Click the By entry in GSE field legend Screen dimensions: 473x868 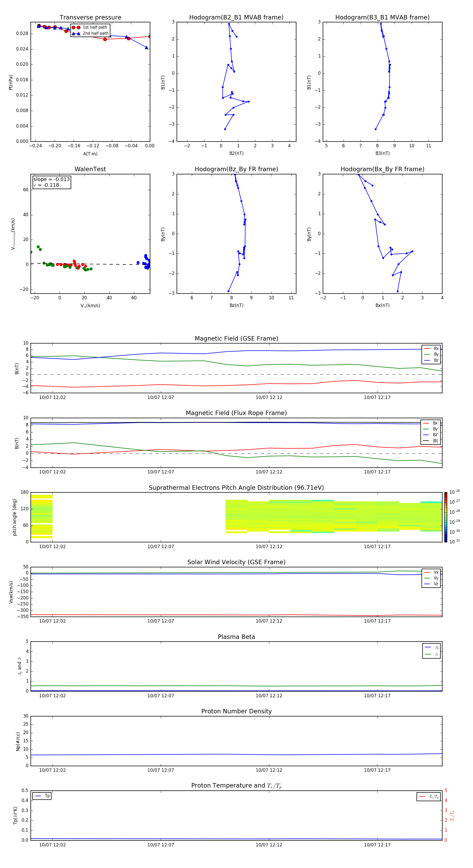point(431,355)
